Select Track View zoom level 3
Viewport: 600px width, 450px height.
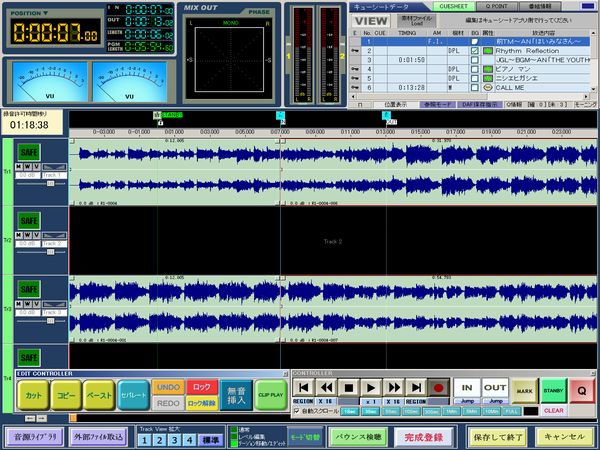[x=175, y=439]
